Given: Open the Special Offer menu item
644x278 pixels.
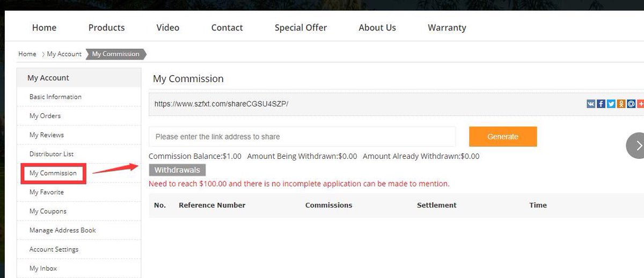Looking at the screenshot, I should click(x=301, y=28).
